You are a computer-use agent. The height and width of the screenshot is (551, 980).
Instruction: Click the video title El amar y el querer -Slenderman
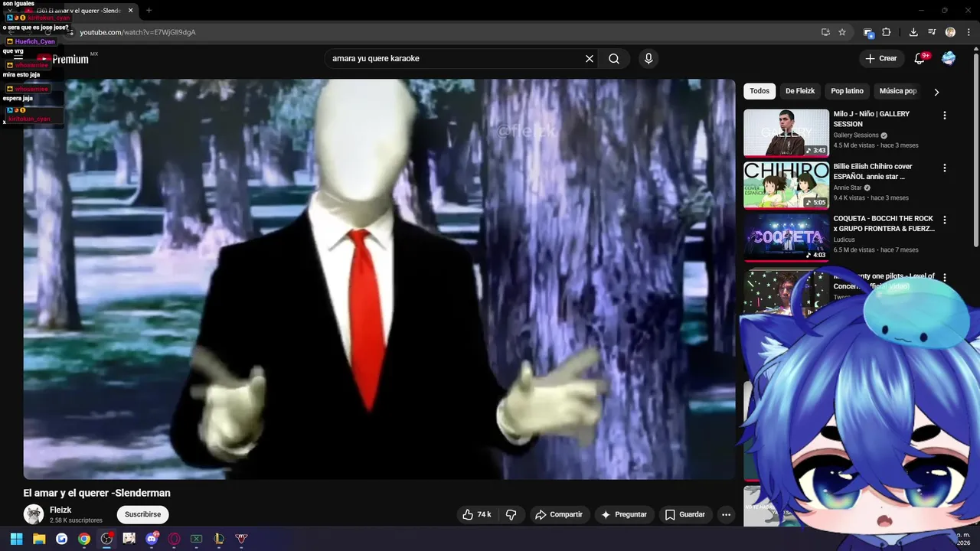pos(97,493)
